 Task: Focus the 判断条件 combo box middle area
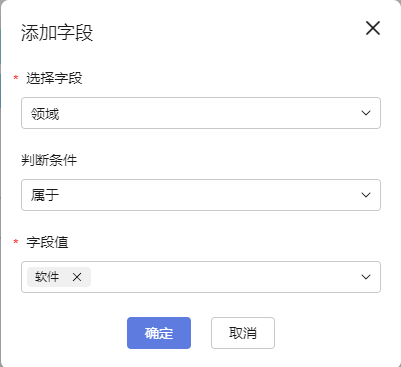pos(201,195)
